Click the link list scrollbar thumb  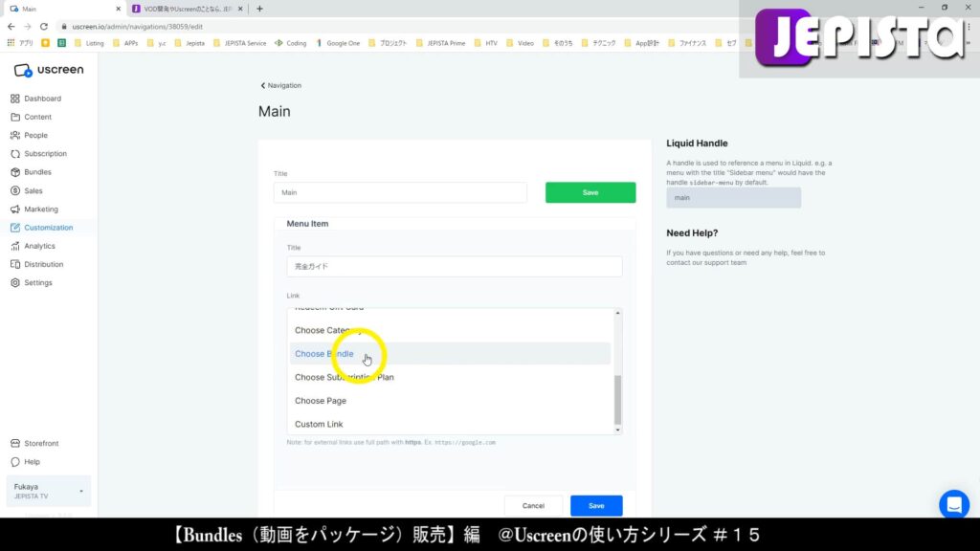point(617,400)
